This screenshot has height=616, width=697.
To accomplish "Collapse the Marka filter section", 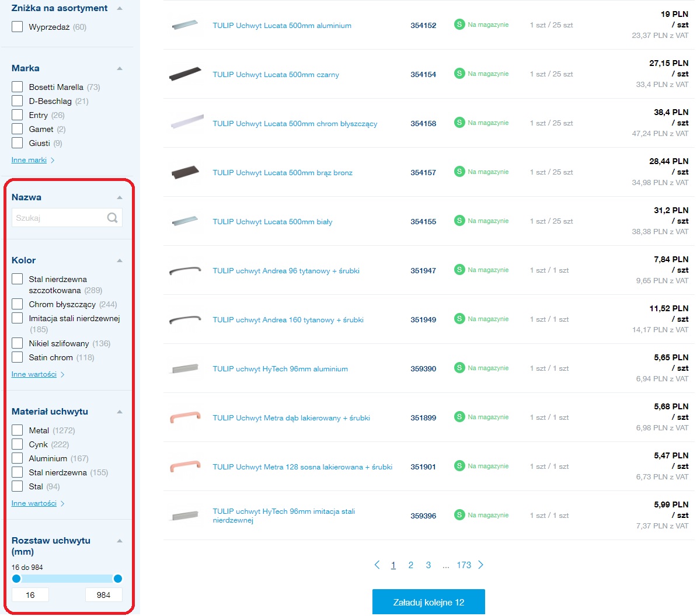I will pos(120,68).
